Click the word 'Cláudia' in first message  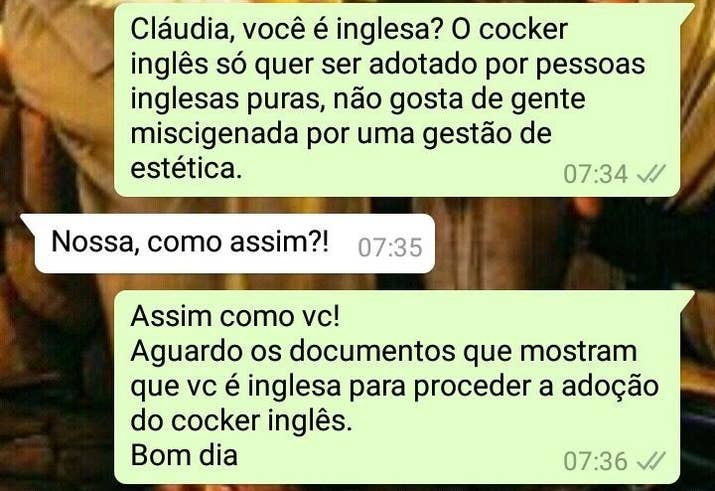(182, 30)
